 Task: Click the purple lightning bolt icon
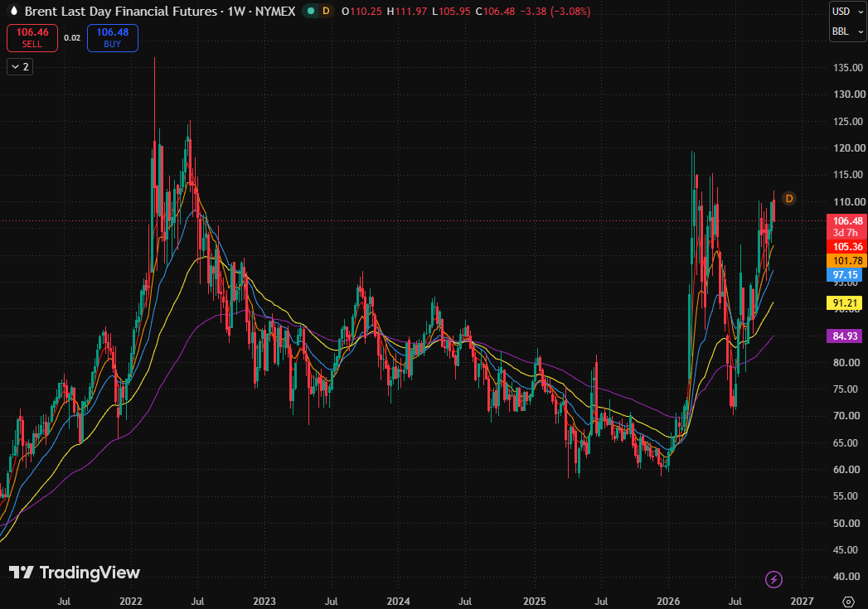tap(773, 579)
